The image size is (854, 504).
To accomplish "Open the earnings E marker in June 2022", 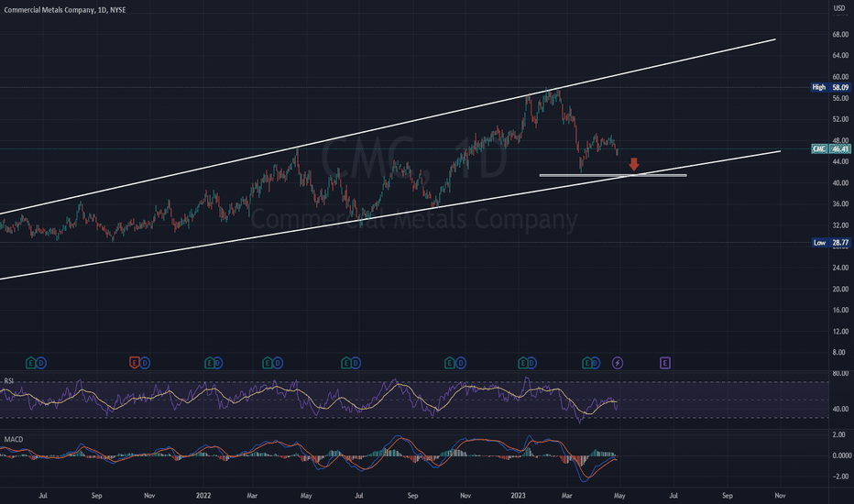I will tap(345, 363).
